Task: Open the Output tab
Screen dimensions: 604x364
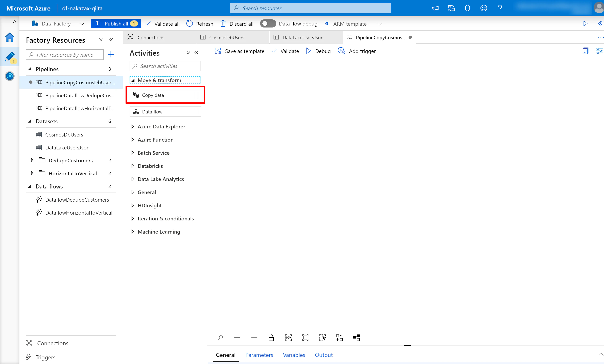Action: click(324, 355)
